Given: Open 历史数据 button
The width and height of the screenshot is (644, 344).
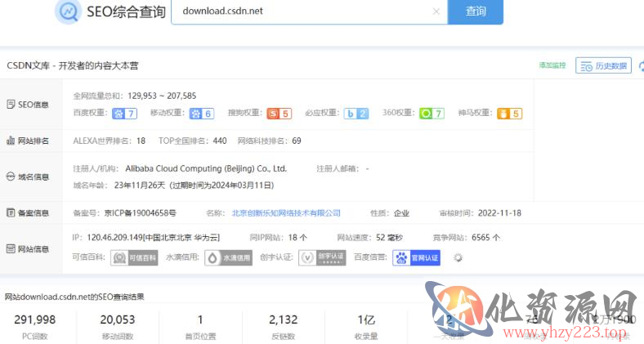Looking at the screenshot, I should (603, 65).
